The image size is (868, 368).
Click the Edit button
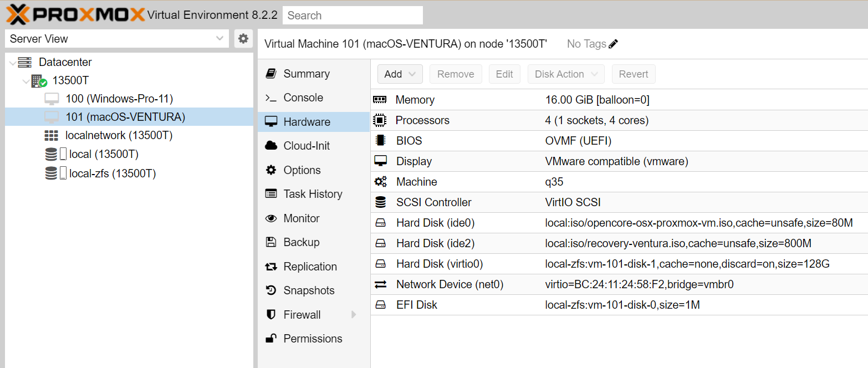504,74
